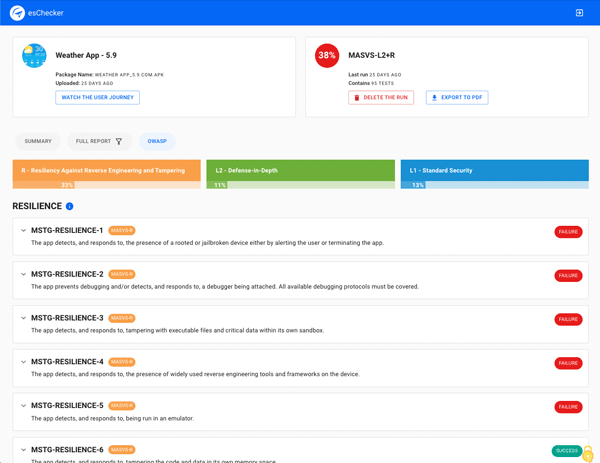Click MASVS-R tag on MSTG-RESILIENCE-4
The image size is (600, 463).
click(122, 362)
